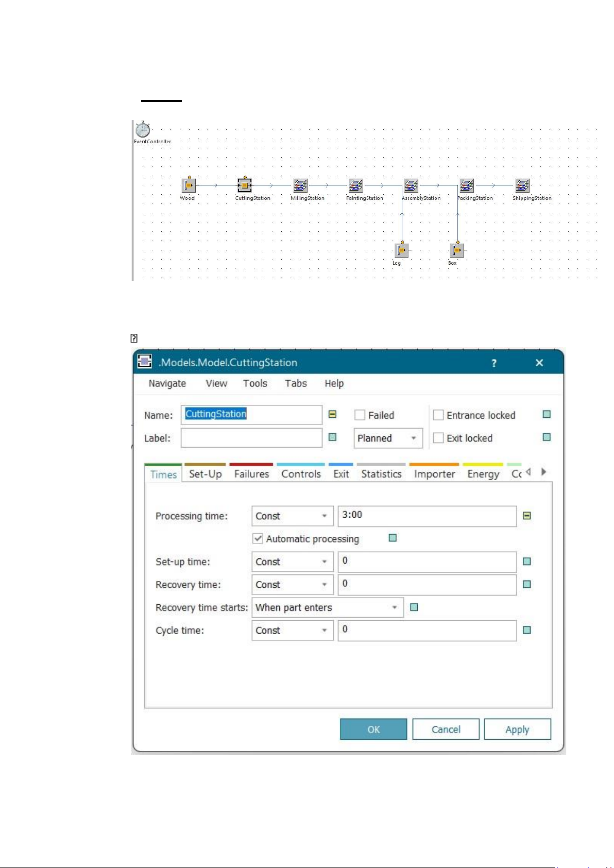Open the Navigate menu
614x868 pixels.
(x=167, y=383)
